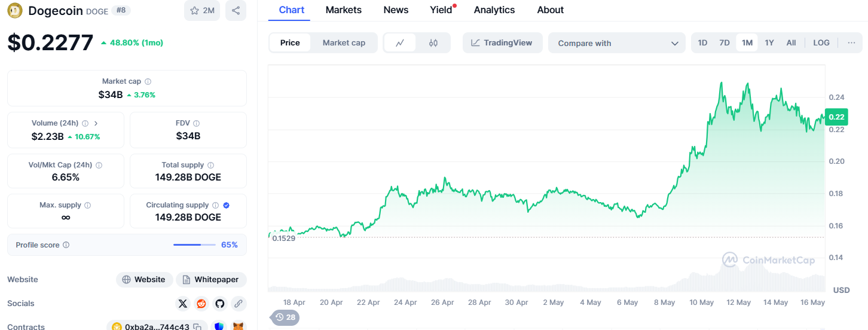Viewport: 868px width, 330px height.
Task: Switch to candlestick chart icon
Action: pyautogui.click(x=433, y=43)
